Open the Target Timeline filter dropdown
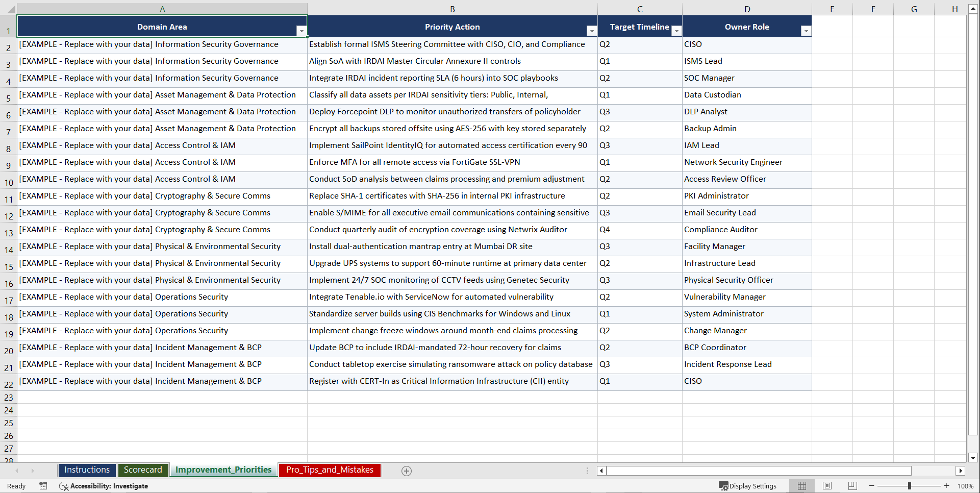Viewport: 980px width, 493px height. (x=676, y=31)
